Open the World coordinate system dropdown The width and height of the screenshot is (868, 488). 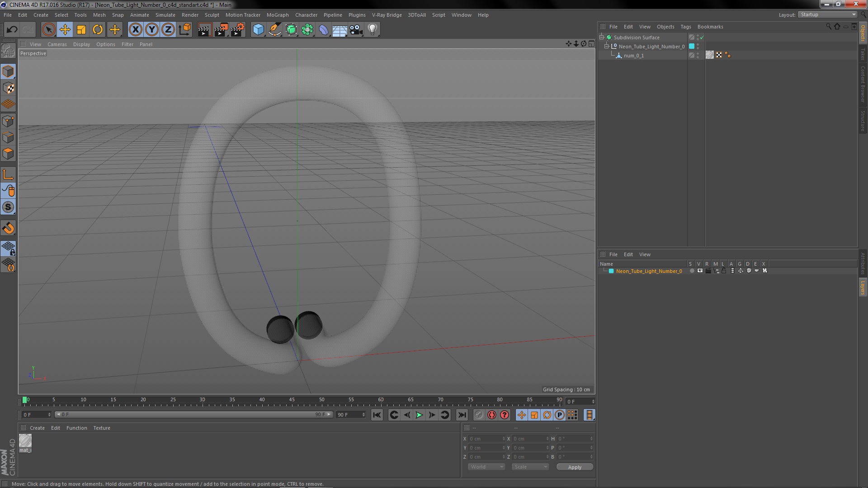[486, 467]
